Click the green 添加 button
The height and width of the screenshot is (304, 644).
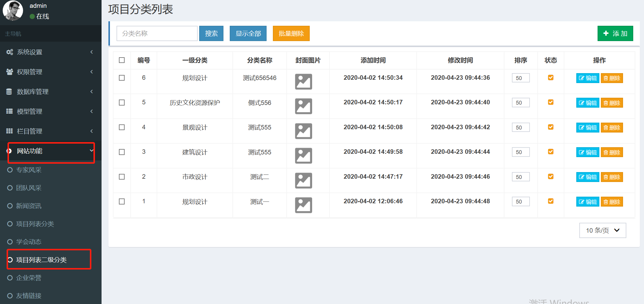[615, 33]
